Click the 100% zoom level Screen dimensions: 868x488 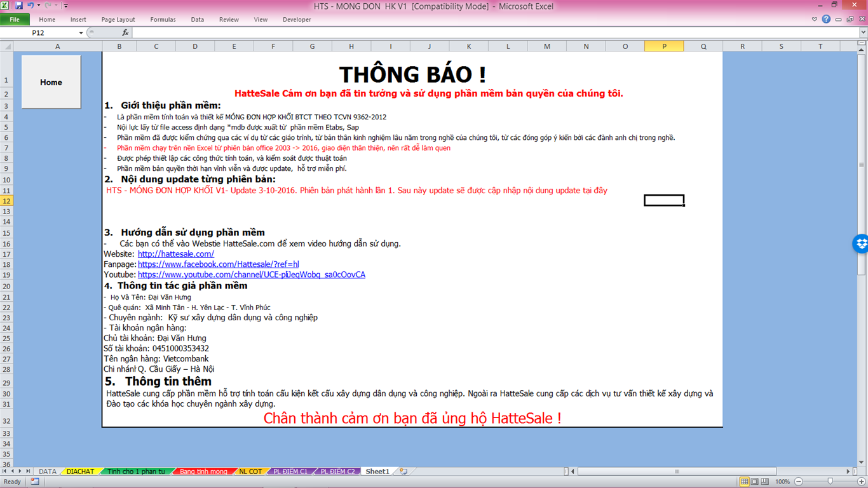click(x=782, y=482)
